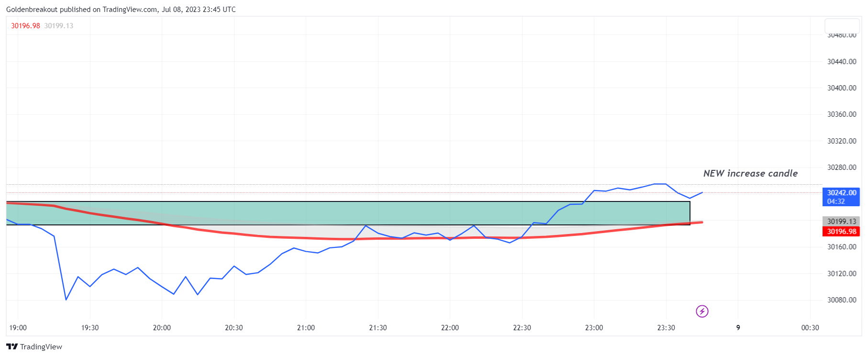Click the 22:00 time axis label
868x357 pixels.
point(450,328)
